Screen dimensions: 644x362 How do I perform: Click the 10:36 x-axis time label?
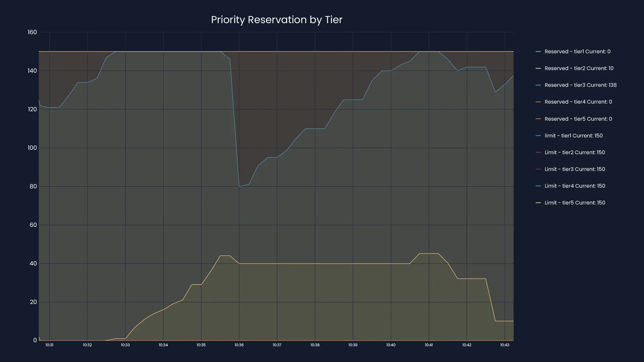(x=239, y=345)
